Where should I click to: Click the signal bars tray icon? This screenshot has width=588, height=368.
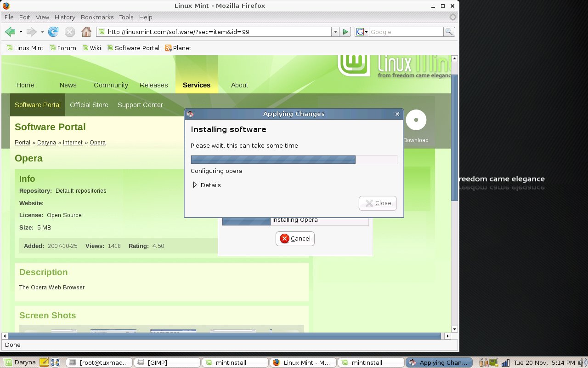point(505,362)
